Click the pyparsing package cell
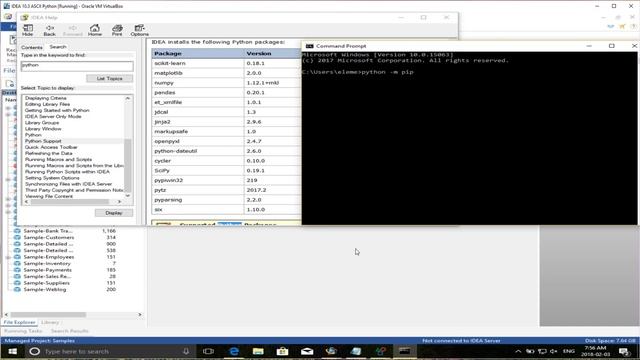640x360 pixels. click(198, 200)
